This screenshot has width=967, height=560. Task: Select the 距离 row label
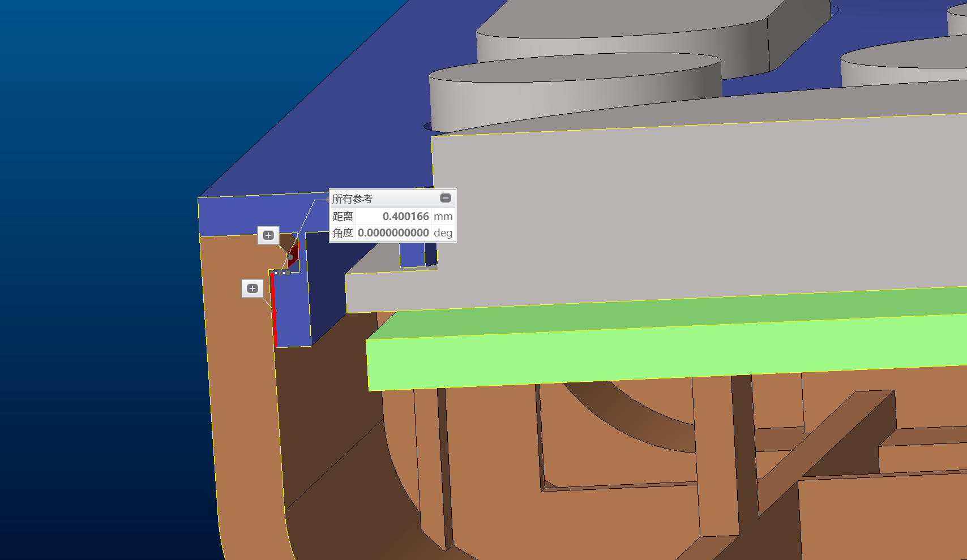click(343, 217)
